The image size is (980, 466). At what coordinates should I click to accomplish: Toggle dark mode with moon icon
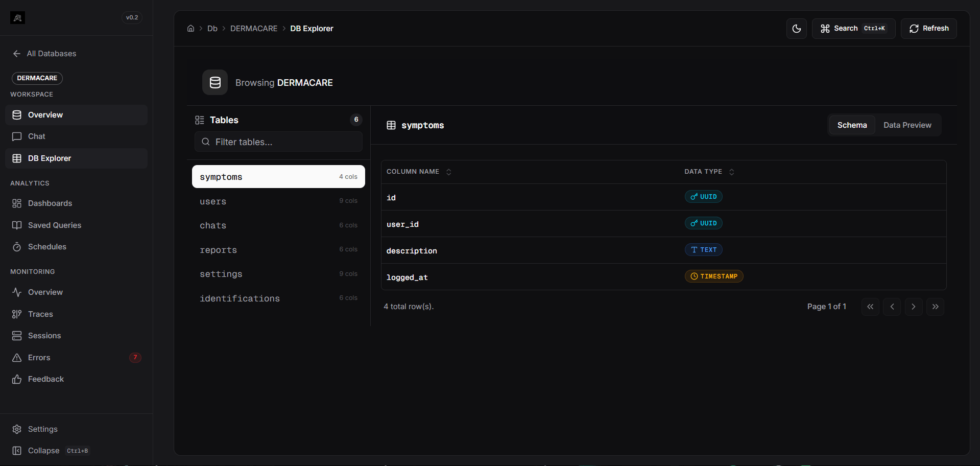(797, 29)
